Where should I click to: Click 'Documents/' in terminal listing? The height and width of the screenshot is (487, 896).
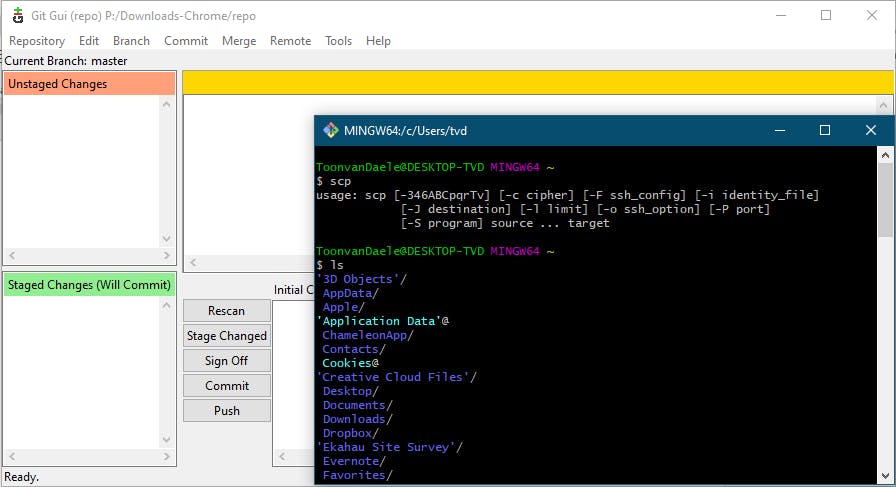tap(358, 405)
